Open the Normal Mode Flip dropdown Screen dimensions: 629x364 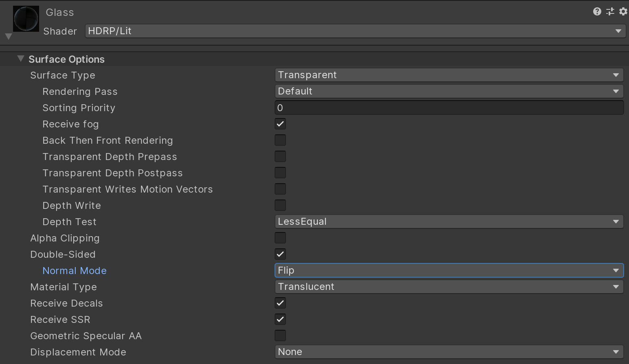449,270
